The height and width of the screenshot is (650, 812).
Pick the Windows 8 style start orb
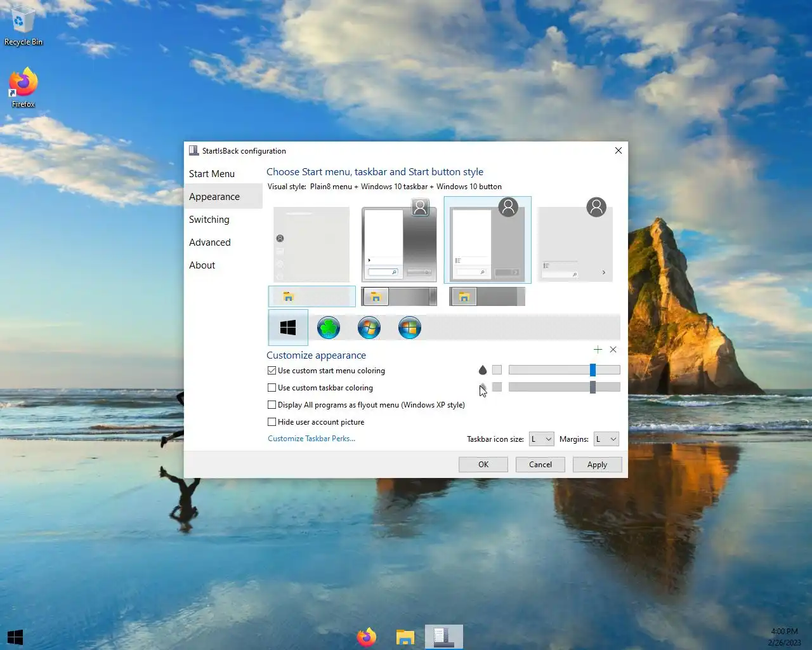point(410,328)
